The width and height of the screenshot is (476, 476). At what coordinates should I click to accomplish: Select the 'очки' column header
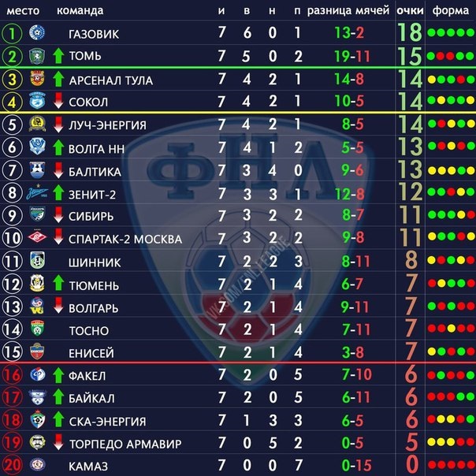pos(410,11)
